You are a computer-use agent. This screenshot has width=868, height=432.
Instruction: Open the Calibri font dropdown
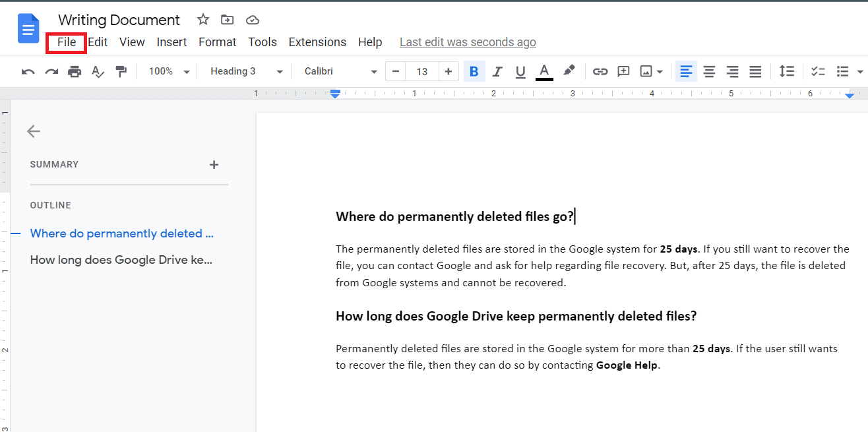(340, 71)
